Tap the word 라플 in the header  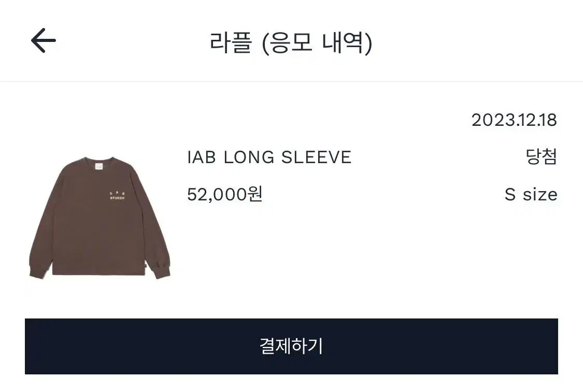coord(231,42)
